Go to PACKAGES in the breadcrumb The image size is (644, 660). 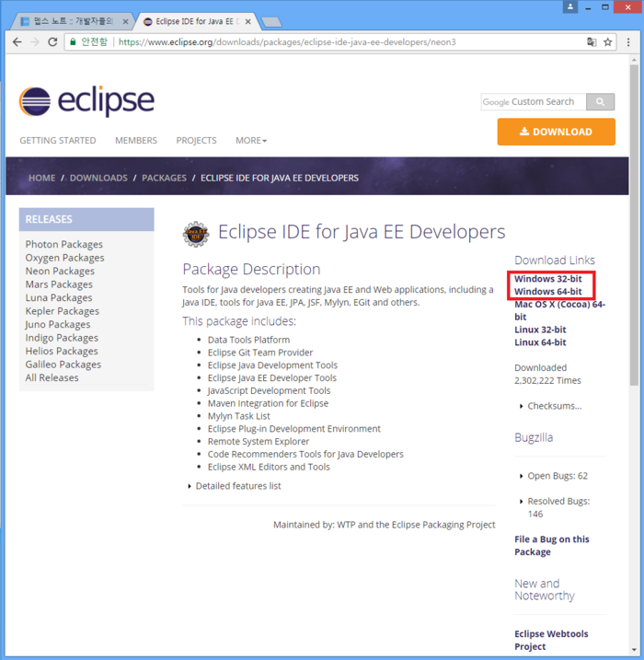click(164, 178)
